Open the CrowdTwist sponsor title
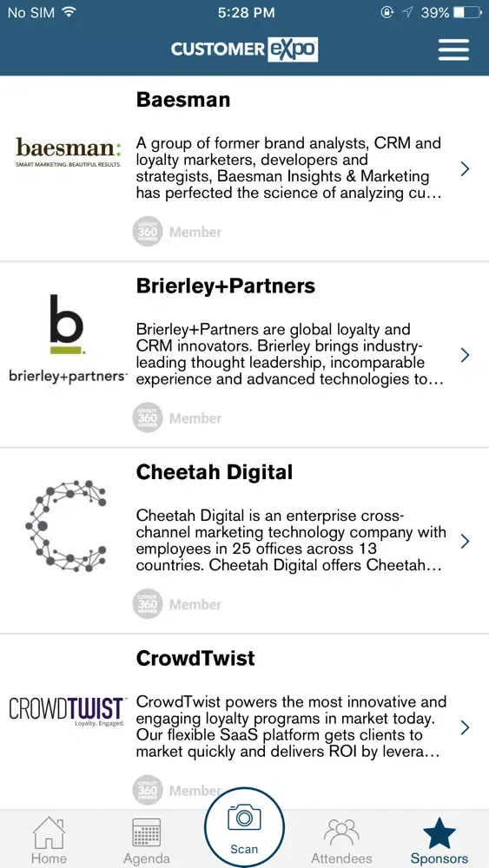 pos(195,658)
